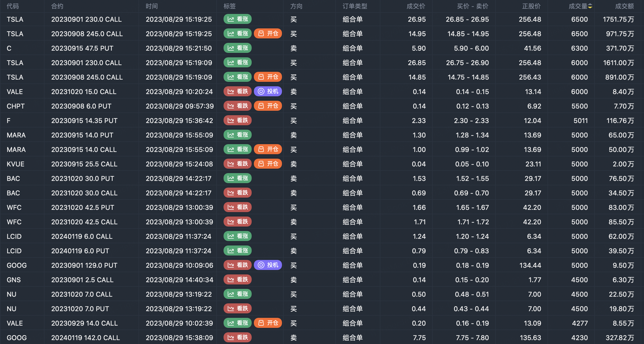Click the 看涨 tag in the LCID 6.0 CALL row

[x=237, y=236]
